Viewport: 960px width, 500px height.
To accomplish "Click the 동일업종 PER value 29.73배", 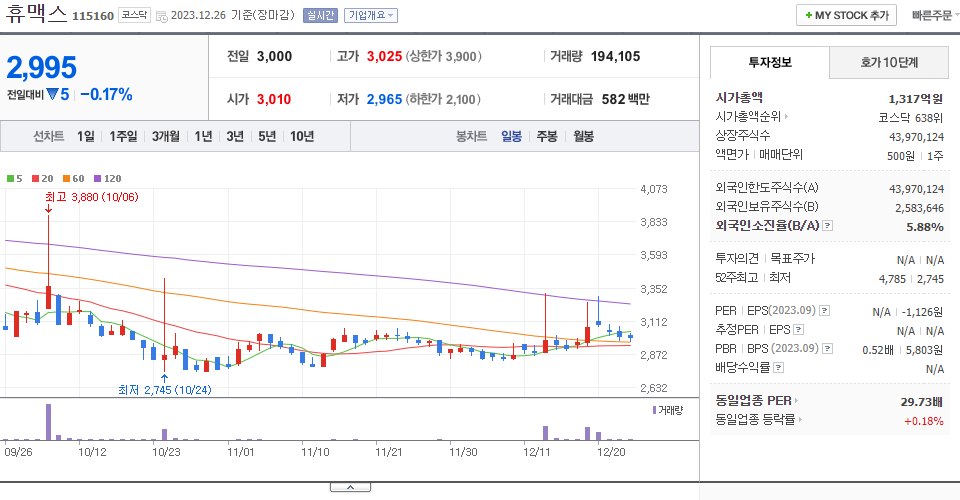I will click(x=921, y=402).
